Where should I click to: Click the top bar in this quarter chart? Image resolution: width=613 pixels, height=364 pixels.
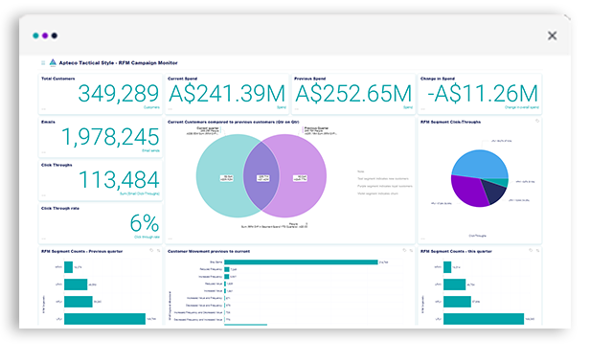coord(447,267)
